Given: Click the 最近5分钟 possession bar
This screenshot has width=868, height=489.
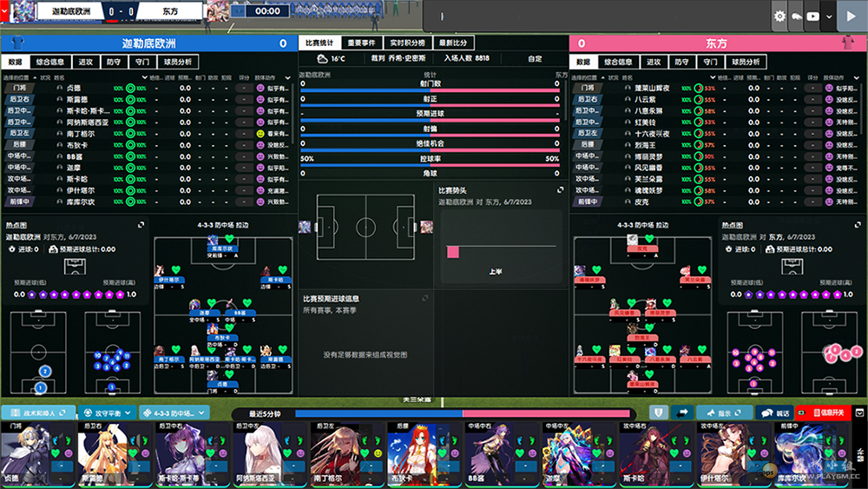Looking at the screenshot, I should pos(434,413).
